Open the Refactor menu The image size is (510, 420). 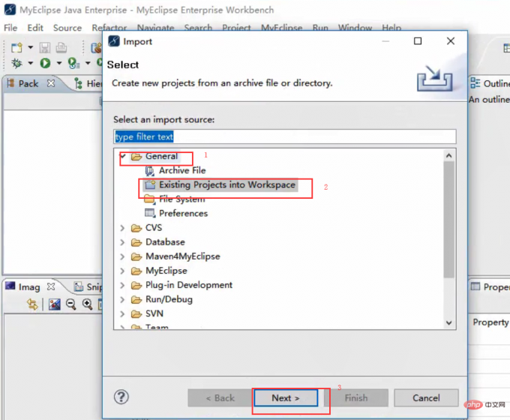point(109,28)
